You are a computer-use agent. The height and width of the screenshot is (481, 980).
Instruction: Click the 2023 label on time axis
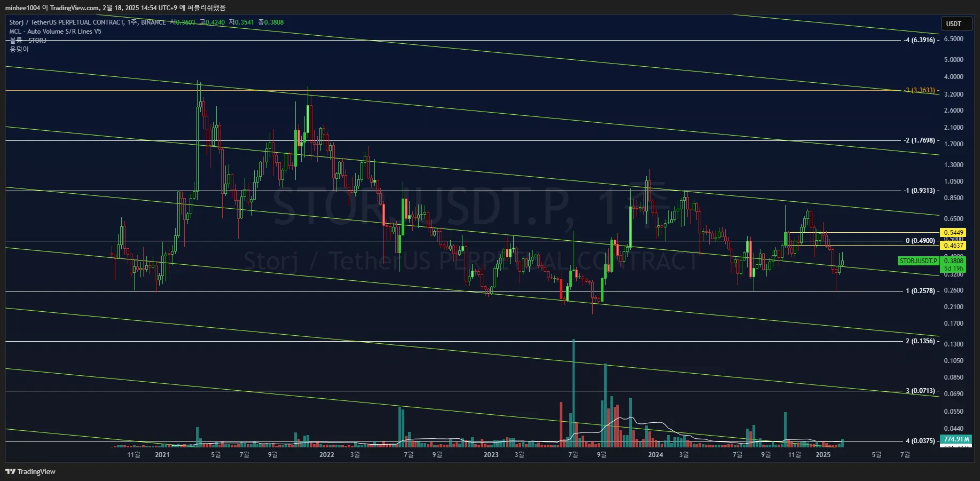(491, 455)
